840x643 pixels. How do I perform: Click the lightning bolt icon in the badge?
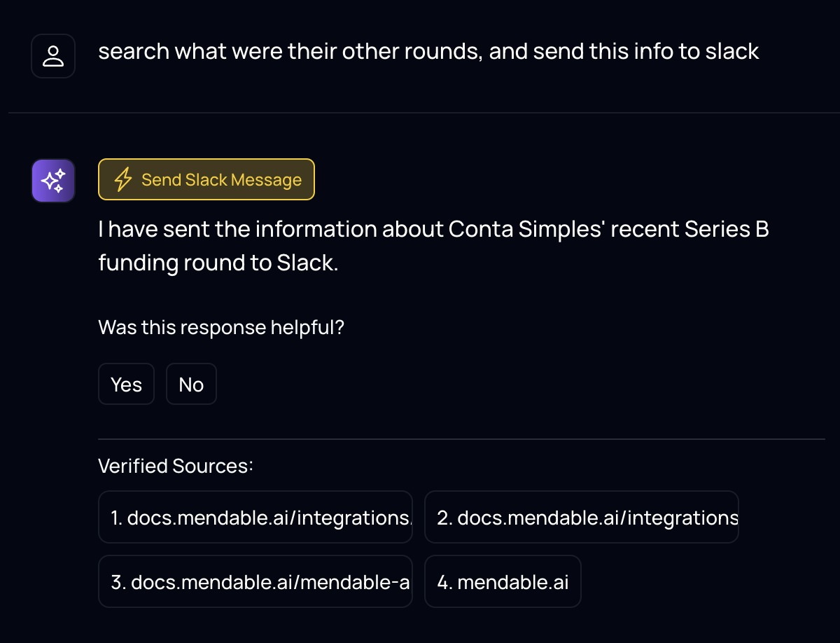tap(123, 180)
